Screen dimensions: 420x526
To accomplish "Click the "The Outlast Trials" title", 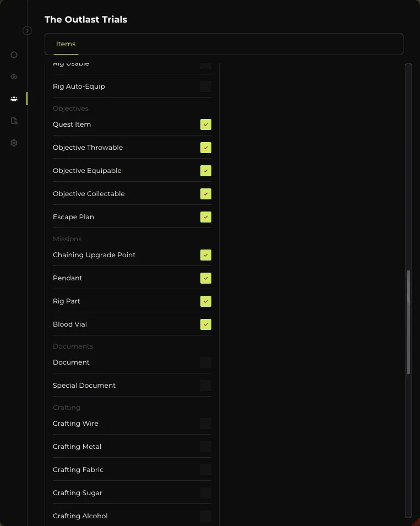I will [86, 19].
